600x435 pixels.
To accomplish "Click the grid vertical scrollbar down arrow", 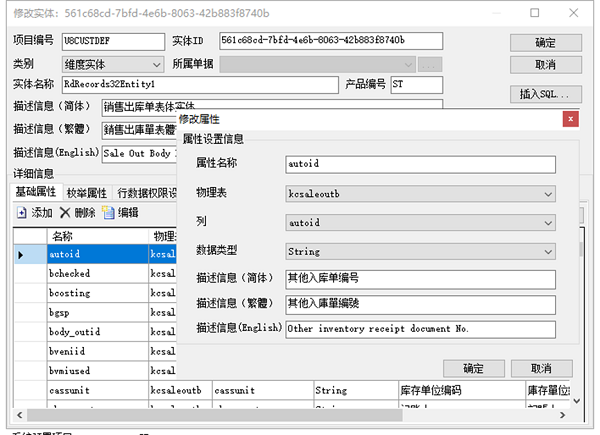I will (x=577, y=401).
